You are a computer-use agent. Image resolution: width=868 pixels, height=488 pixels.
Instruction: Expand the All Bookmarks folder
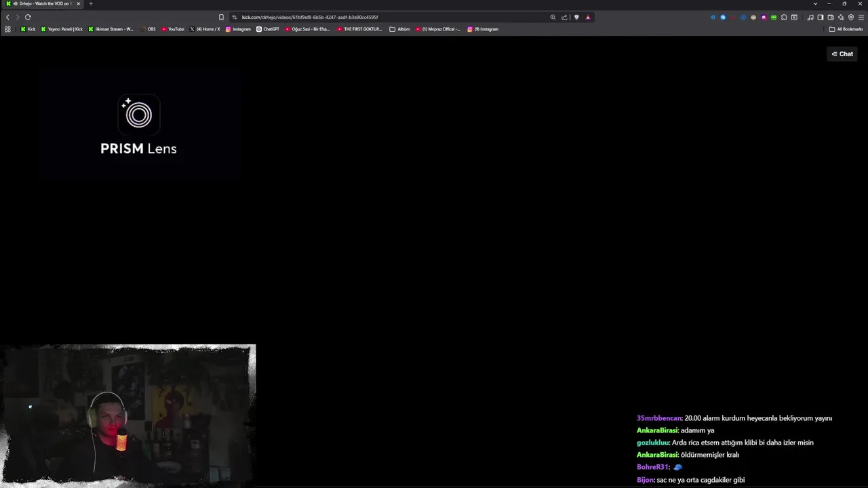(846, 29)
